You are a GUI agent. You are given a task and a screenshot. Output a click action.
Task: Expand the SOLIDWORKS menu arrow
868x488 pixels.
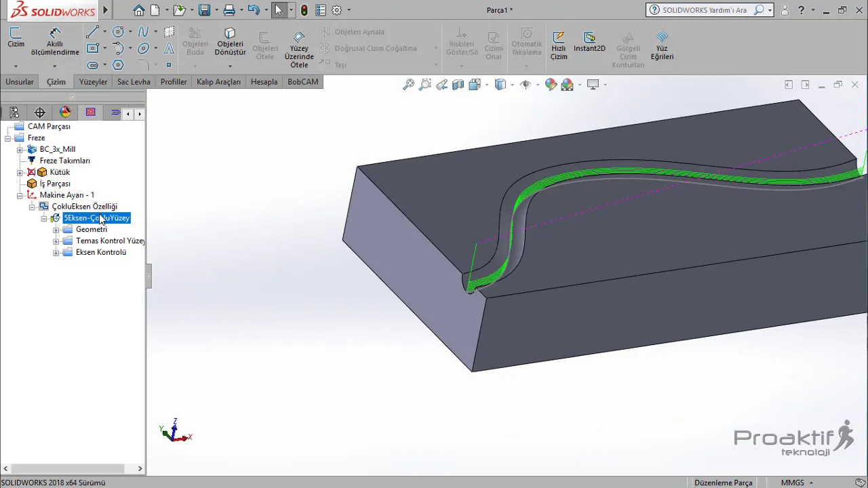[x=105, y=10]
